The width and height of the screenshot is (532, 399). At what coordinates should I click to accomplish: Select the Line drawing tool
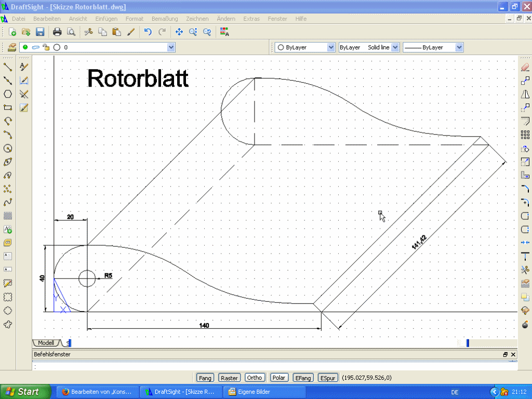[8, 66]
